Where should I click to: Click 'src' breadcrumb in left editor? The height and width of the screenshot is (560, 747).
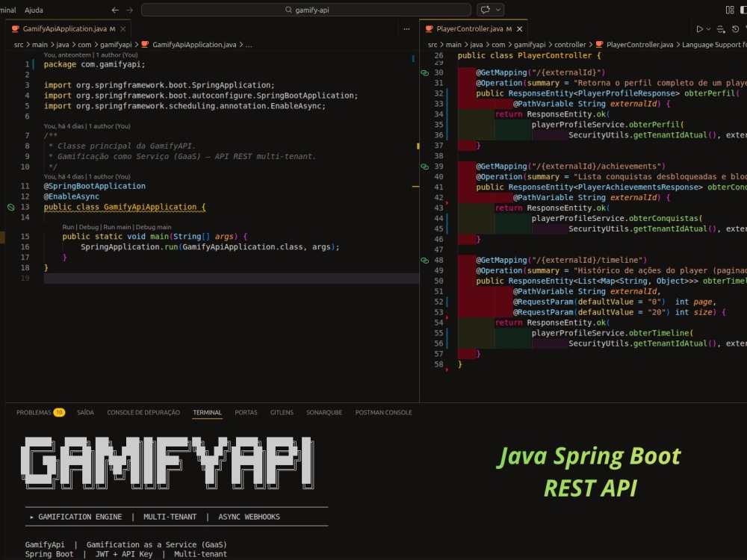click(x=19, y=45)
